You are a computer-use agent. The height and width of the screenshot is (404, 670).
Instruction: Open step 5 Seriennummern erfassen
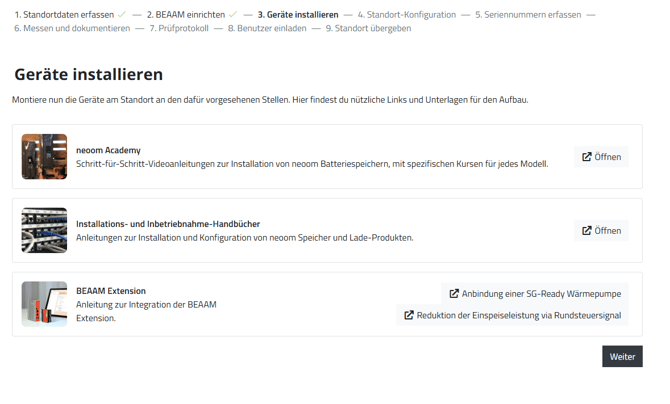tap(527, 15)
